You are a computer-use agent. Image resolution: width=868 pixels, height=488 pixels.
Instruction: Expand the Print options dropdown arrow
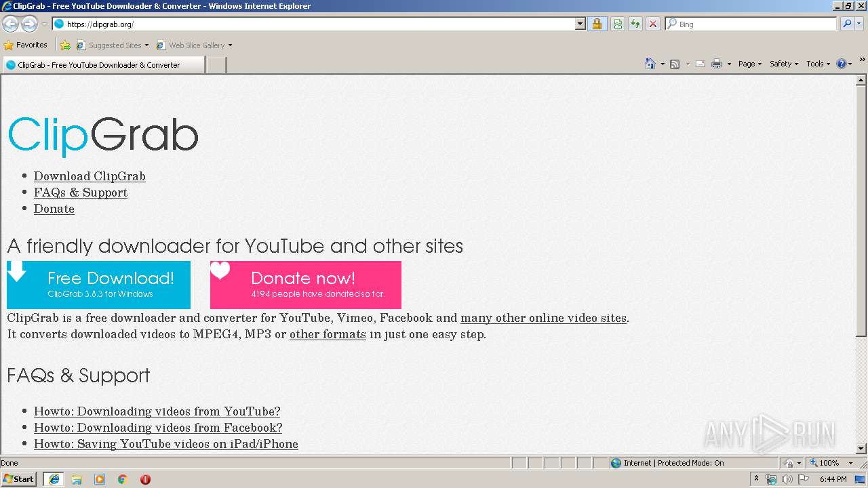729,64
